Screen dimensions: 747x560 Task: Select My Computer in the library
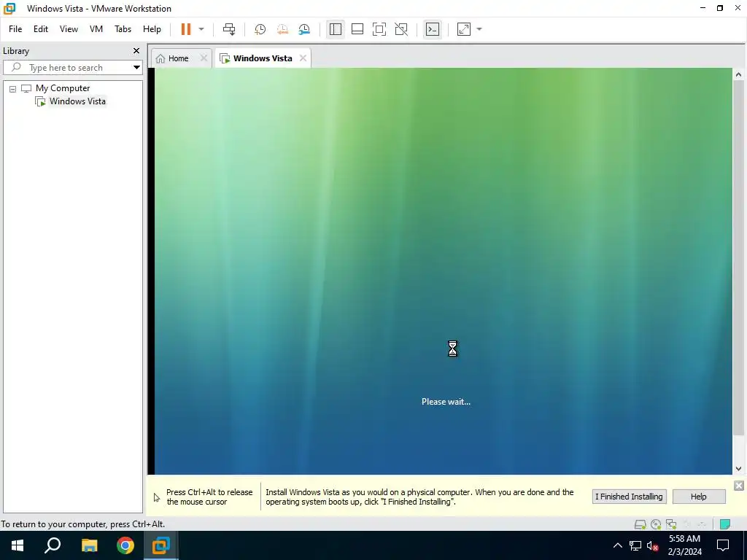click(x=63, y=88)
